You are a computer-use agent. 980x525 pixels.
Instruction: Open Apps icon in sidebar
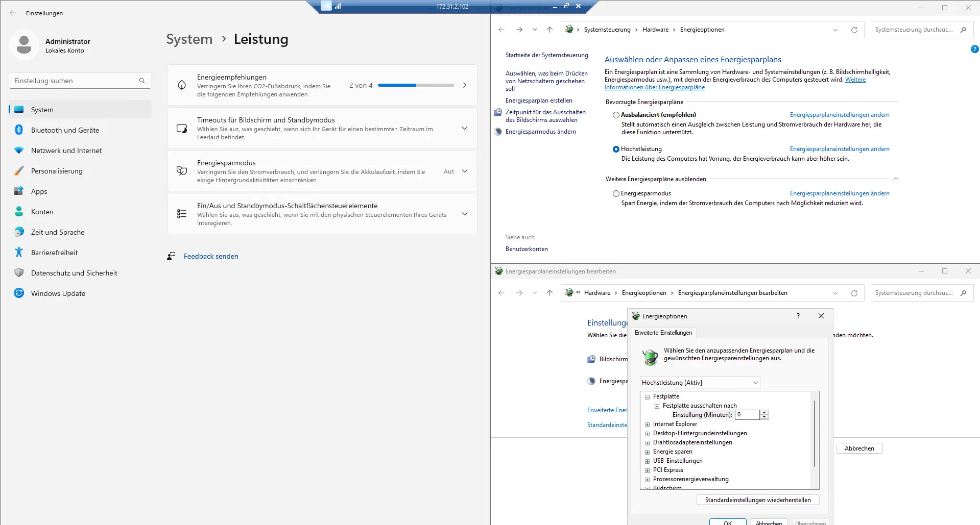click(19, 191)
